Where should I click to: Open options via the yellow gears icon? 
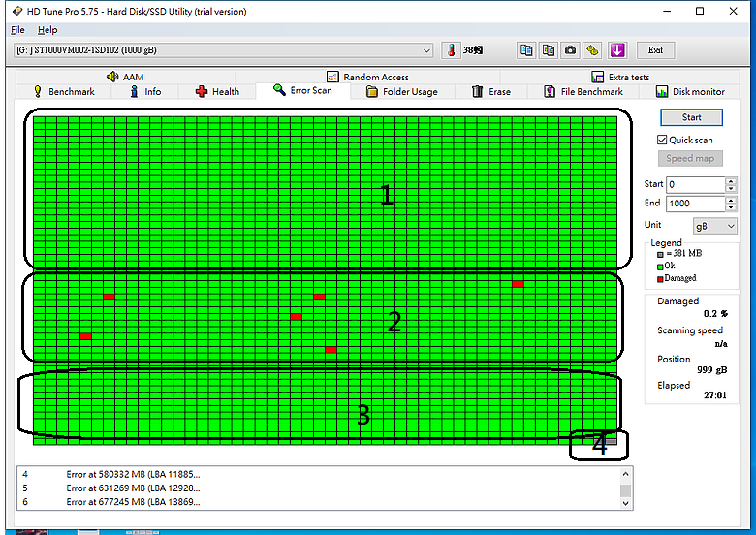pyautogui.click(x=593, y=50)
